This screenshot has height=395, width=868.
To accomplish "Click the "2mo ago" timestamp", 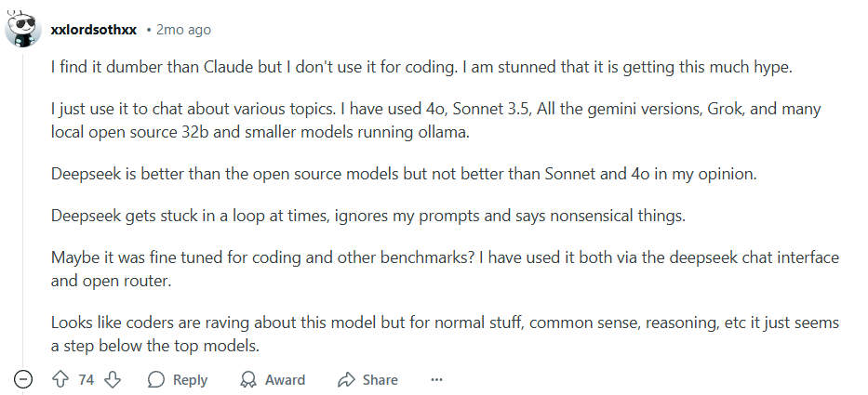I will [184, 30].
